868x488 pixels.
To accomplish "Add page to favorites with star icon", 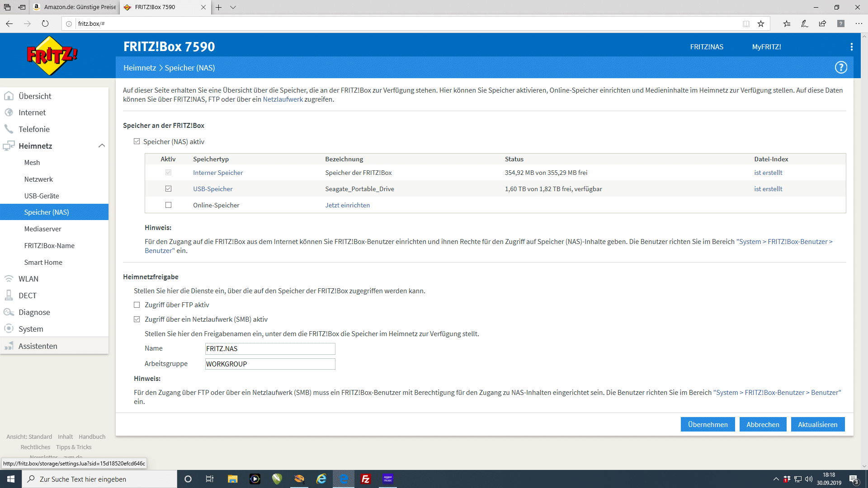I will [x=761, y=23].
